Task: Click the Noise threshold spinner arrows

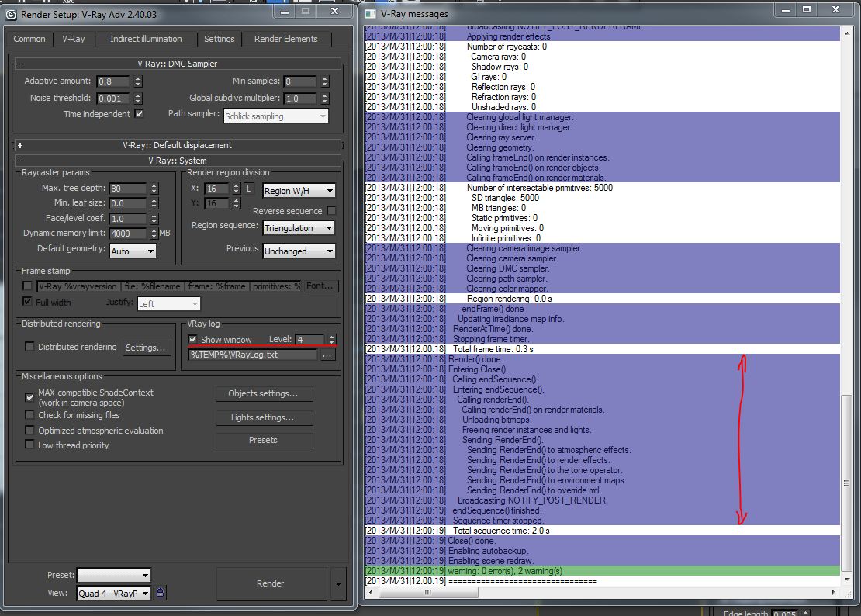Action: tap(138, 99)
